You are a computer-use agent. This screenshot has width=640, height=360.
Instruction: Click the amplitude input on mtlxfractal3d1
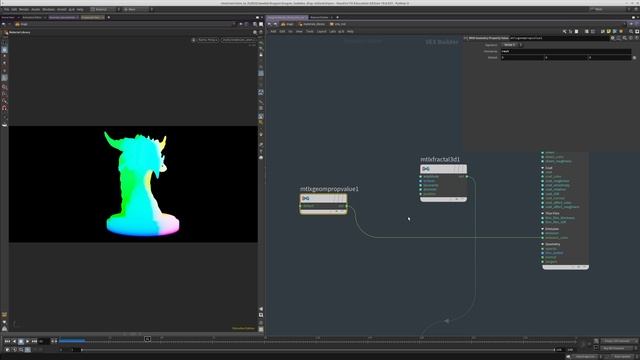coord(421,177)
